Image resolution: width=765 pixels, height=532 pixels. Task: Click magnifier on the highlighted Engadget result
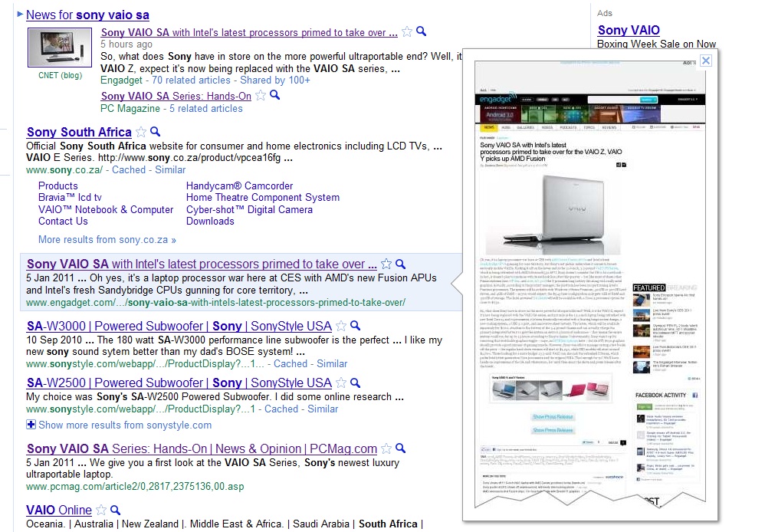[x=400, y=264]
